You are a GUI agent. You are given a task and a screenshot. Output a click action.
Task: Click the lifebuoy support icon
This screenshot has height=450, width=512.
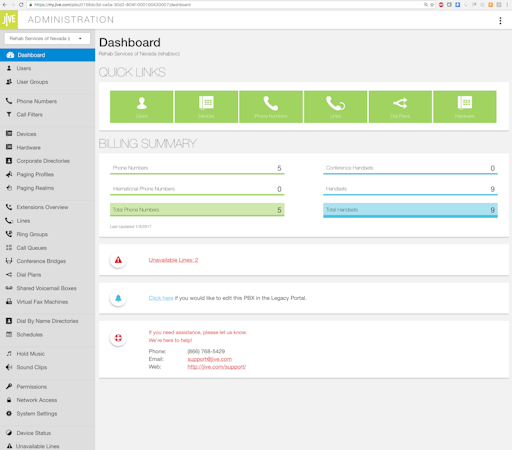coord(118,338)
